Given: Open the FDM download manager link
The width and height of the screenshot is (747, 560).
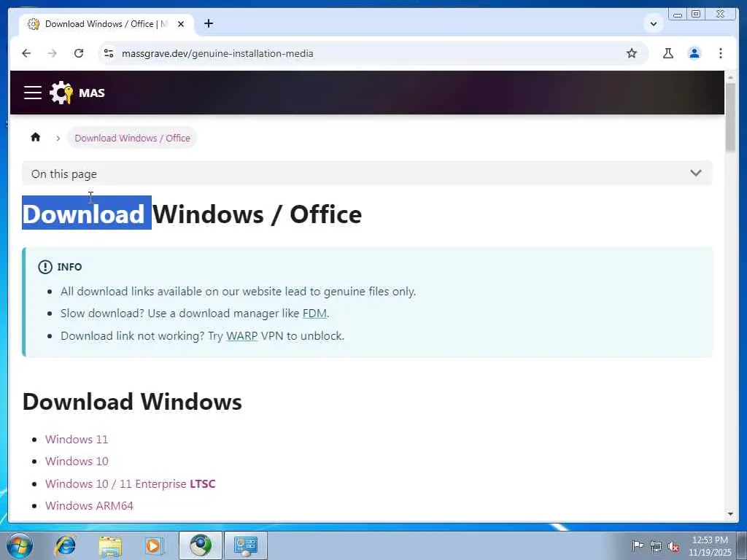Looking at the screenshot, I should point(315,314).
